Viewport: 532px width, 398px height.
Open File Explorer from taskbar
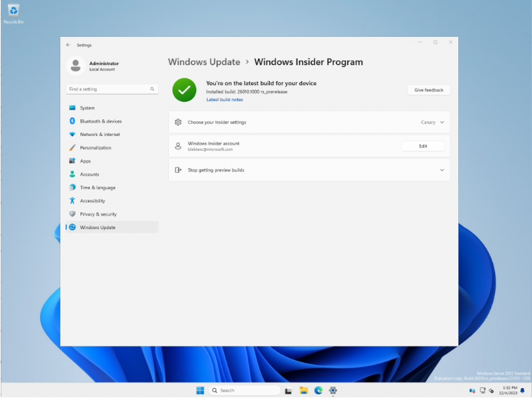304,391
